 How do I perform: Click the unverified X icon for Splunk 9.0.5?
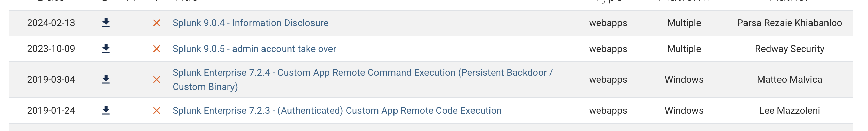pyautogui.click(x=157, y=49)
